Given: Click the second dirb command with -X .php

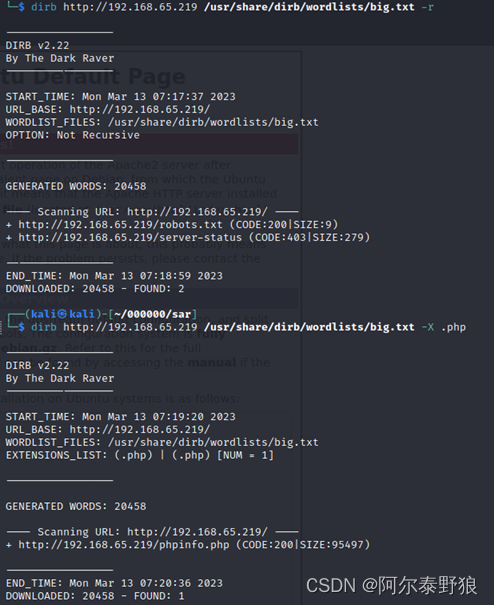Looking at the screenshot, I should click(x=249, y=327).
